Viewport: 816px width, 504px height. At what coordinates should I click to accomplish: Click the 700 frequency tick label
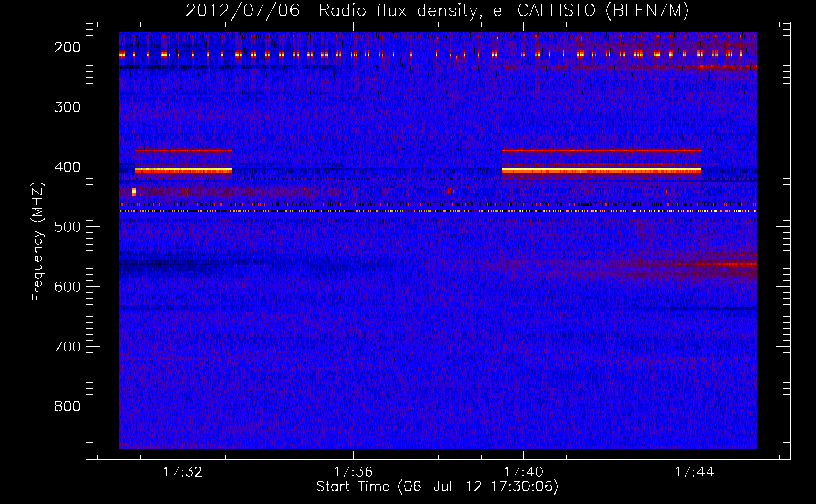(68, 347)
